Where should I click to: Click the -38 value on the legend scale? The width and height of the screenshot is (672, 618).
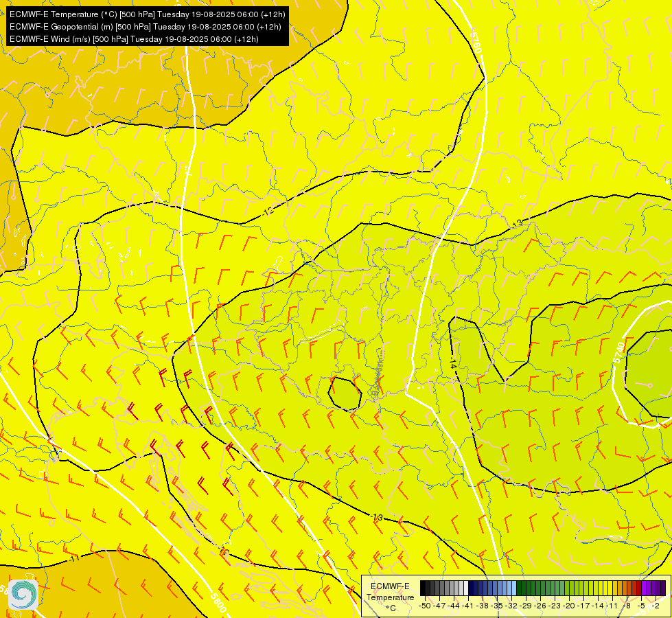[x=483, y=606]
